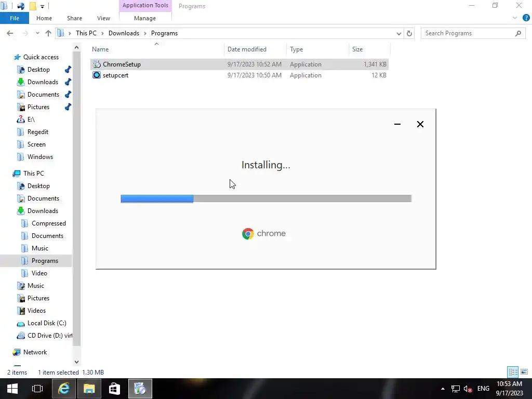Screen dimensions: 532x399
Task: Open the E:\ drive shortcut
Action: coord(31,119)
